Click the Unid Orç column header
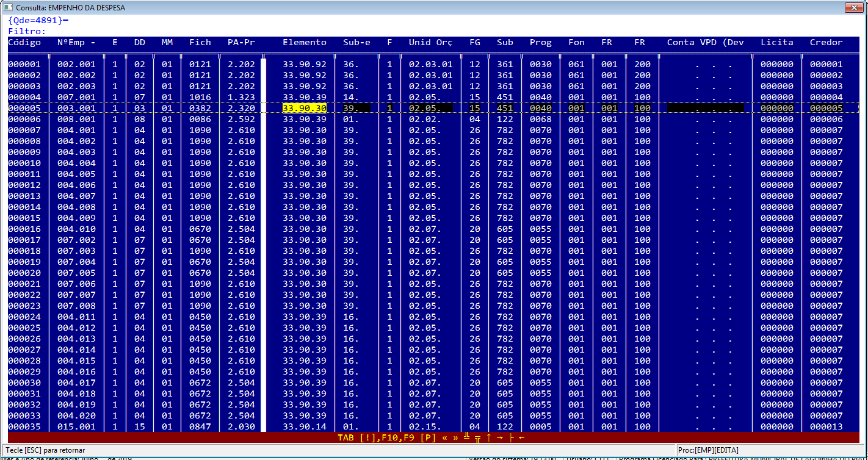Viewport: 868px width, 460px height. point(431,43)
